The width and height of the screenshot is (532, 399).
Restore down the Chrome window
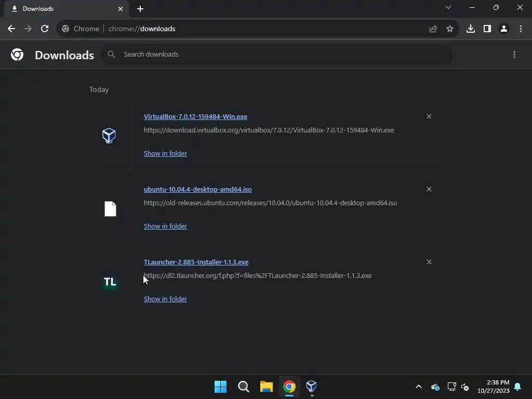pos(496,7)
